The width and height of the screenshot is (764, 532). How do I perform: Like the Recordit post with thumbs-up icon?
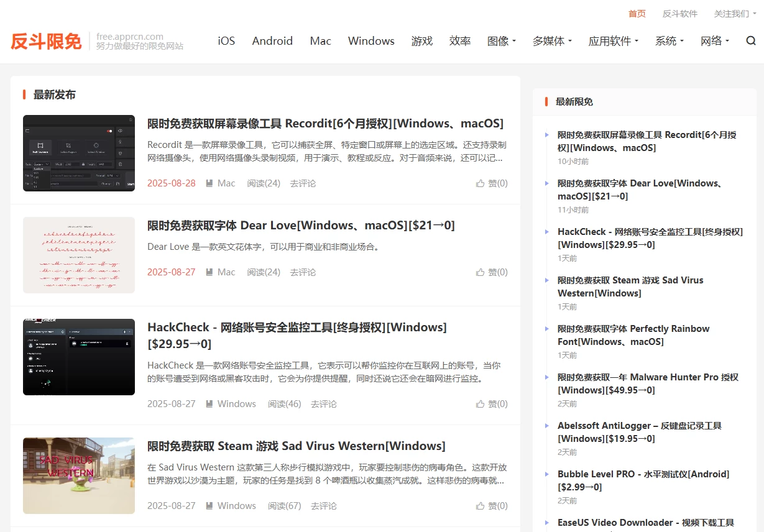[x=491, y=183]
